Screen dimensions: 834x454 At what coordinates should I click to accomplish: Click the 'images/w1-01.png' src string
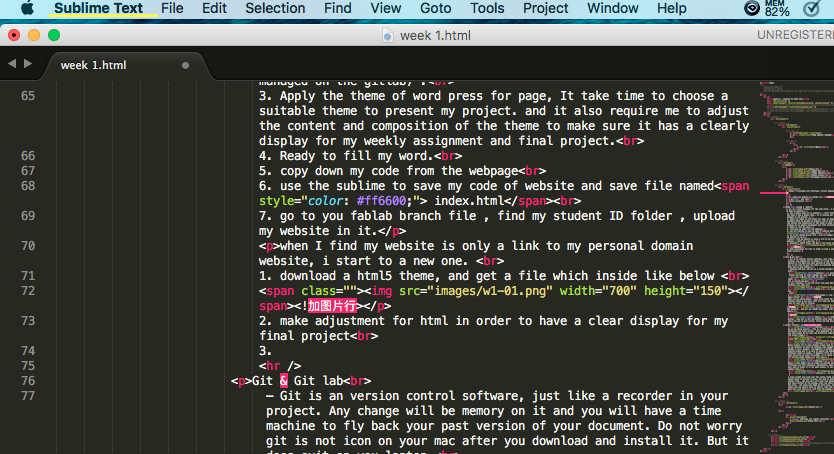493,291
